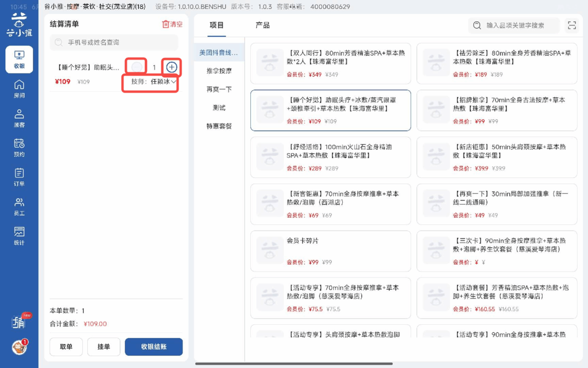Focus the 手机号或姓名查询 search field
Screen dimensions: 588x368
point(114,43)
